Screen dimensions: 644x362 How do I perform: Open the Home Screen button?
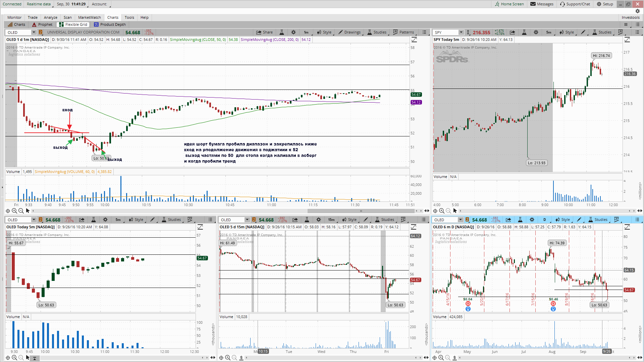coord(509,4)
